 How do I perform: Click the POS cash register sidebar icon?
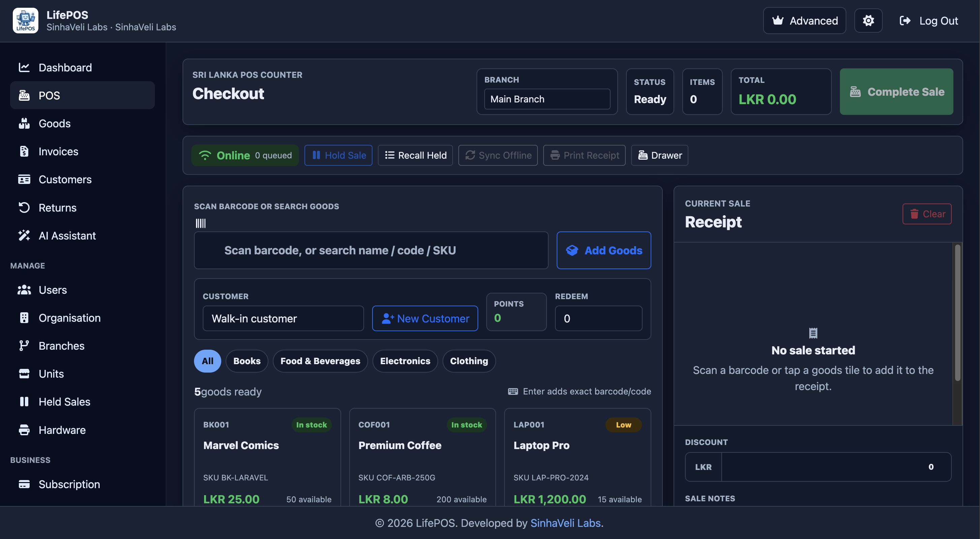24,95
